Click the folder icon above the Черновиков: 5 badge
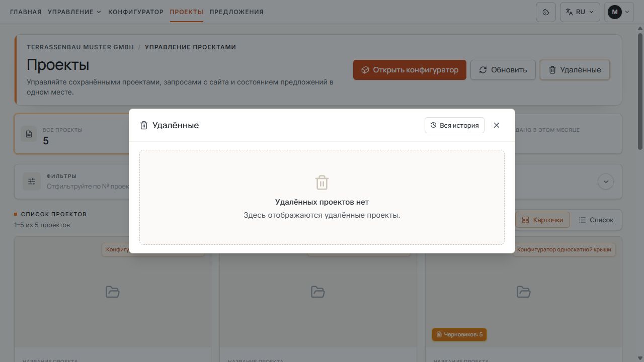Image resolution: width=644 pixels, height=362 pixels. pyautogui.click(x=524, y=292)
